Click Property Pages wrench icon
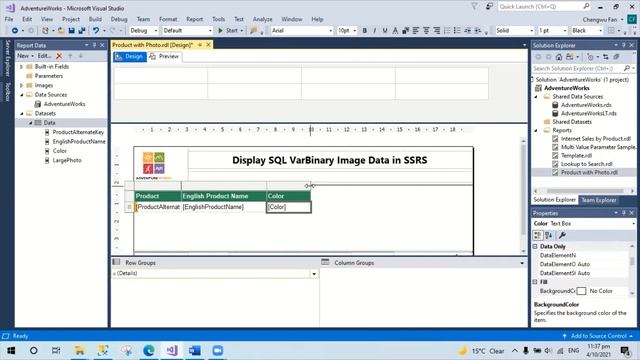 pos(562,235)
